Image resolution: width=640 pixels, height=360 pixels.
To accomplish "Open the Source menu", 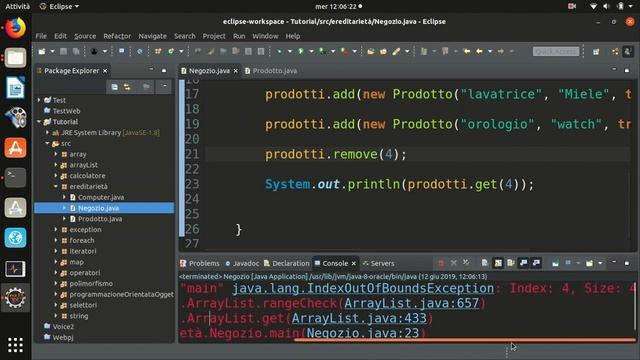I will [x=85, y=36].
